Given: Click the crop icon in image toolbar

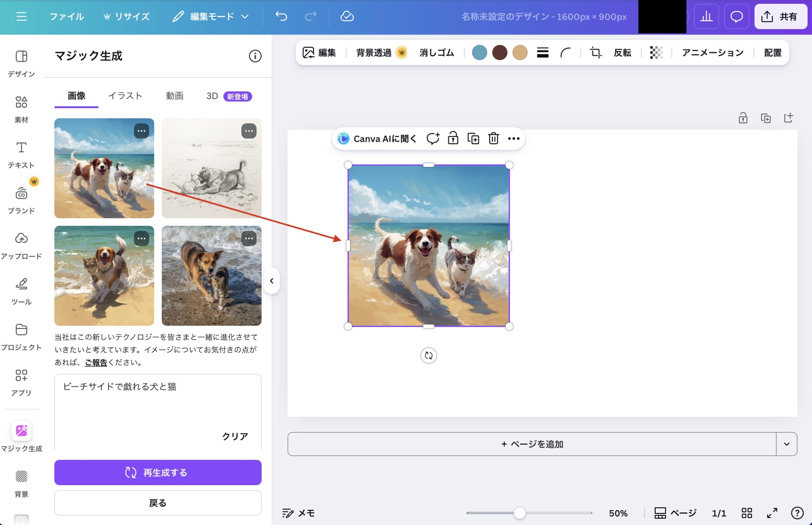Looking at the screenshot, I should point(595,53).
